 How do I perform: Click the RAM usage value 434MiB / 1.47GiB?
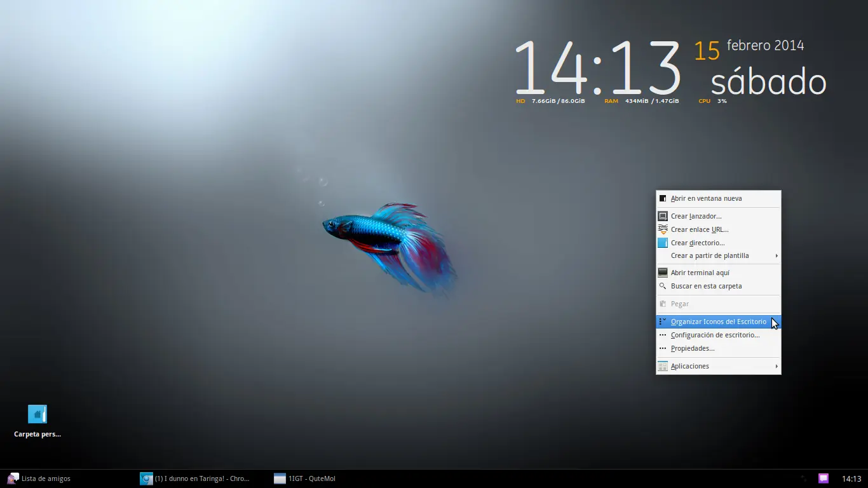pyautogui.click(x=652, y=101)
